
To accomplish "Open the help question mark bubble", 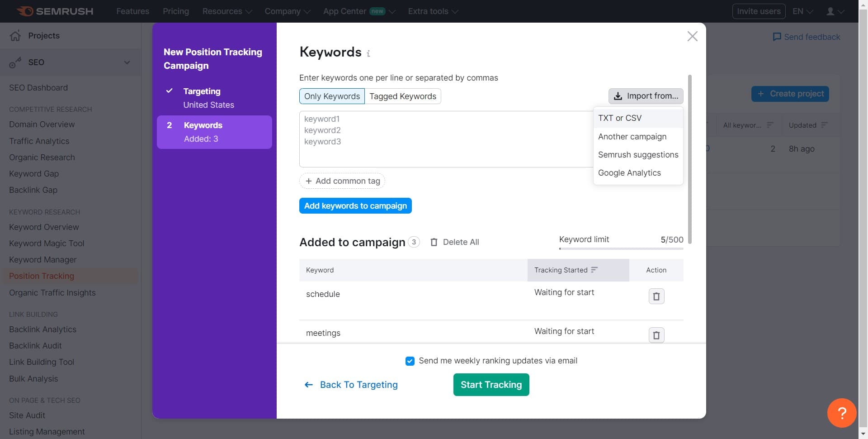I will 841,413.
